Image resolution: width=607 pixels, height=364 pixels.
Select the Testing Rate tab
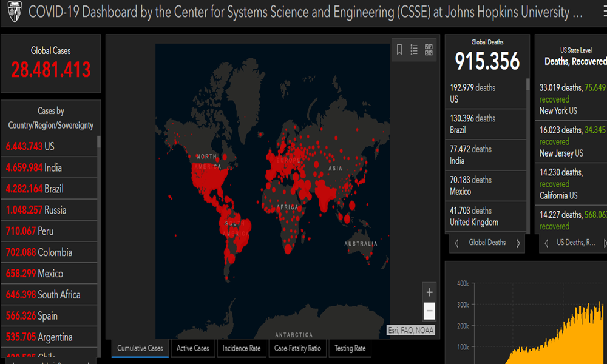click(x=350, y=348)
